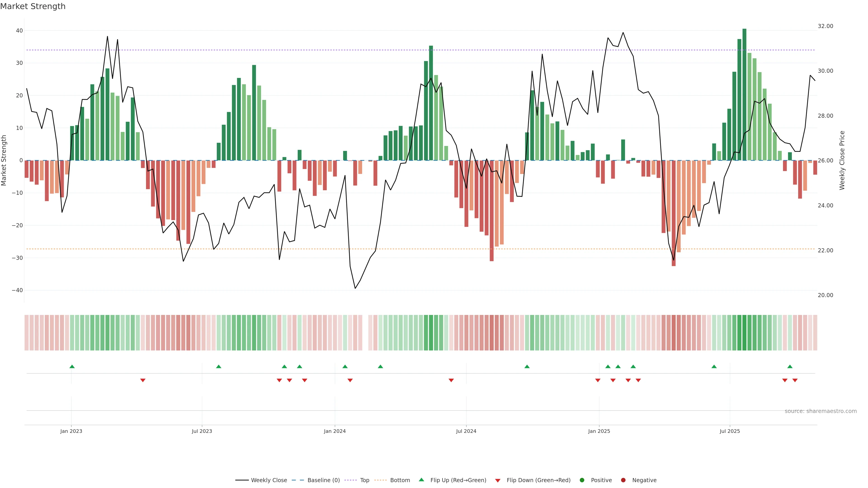Click the tallest green bar near Jul 2025

[x=744, y=94]
